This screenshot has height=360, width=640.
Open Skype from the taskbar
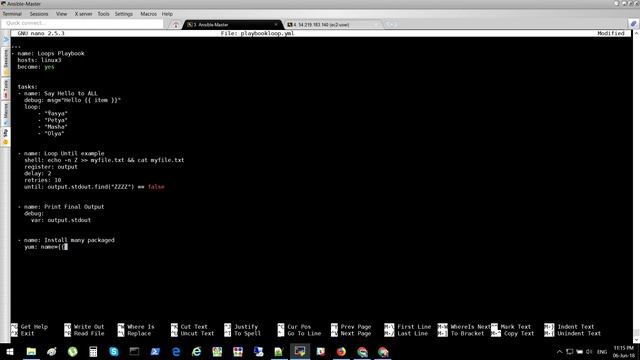114,352
